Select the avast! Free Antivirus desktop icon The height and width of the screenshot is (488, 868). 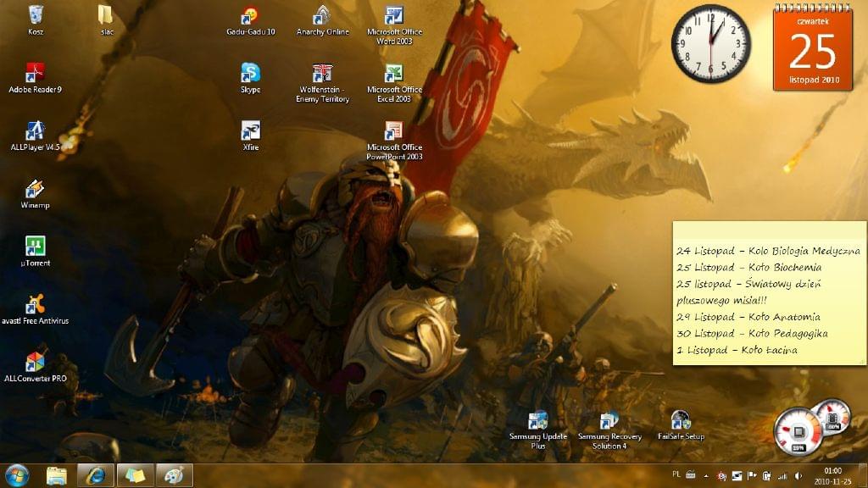(x=36, y=309)
